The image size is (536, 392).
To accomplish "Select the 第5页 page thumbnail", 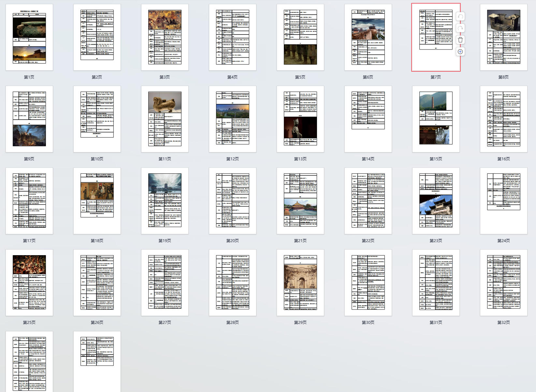I will point(300,37).
